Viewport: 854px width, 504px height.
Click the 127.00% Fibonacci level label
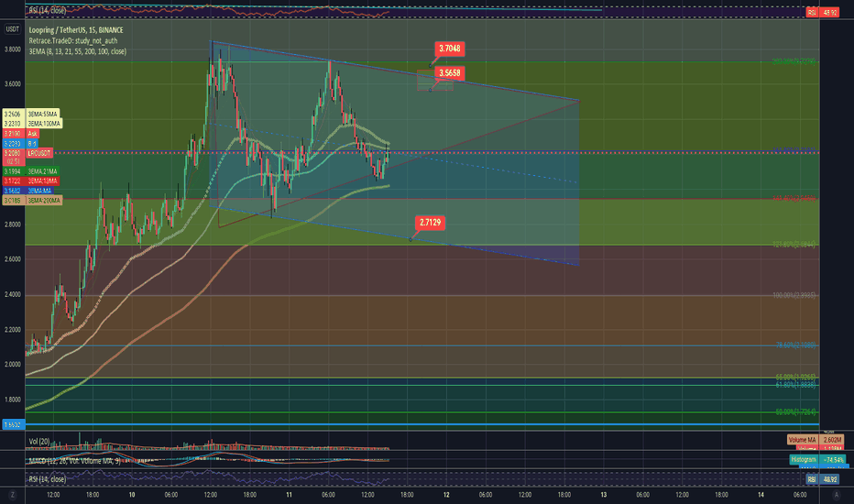[x=794, y=245]
